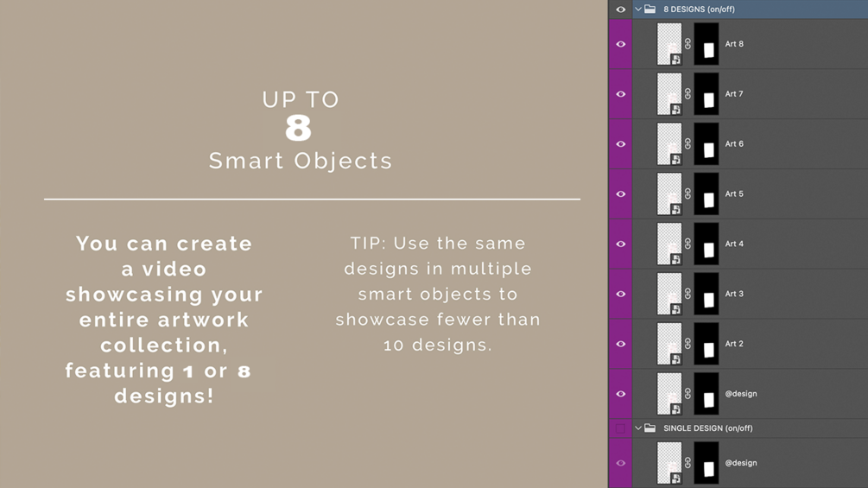Unlink the mask on Art 5 layer
Image resolution: width=868 pixels, height=488 pixels.
point(687,193)
